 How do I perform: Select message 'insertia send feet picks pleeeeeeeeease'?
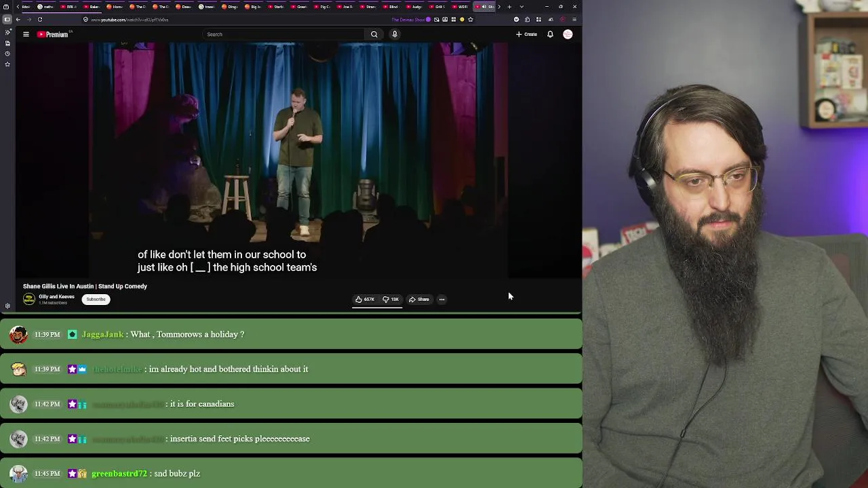pyautogui.click(x=240, y=439)
